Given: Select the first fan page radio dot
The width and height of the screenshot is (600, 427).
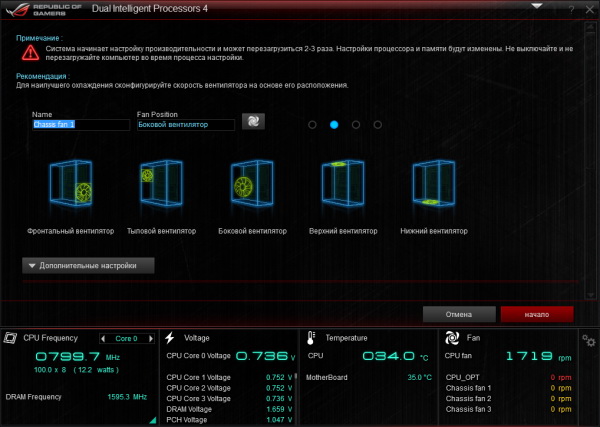Looking at the screenshot, I should point(312,125).
